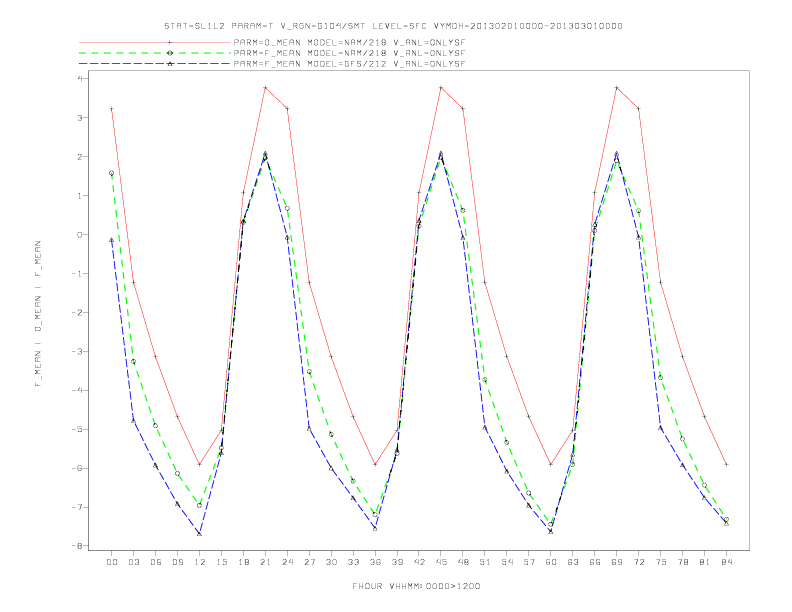Click red line data point at hour 00
This screenshot has height=612, width=792.
(112, 109)
